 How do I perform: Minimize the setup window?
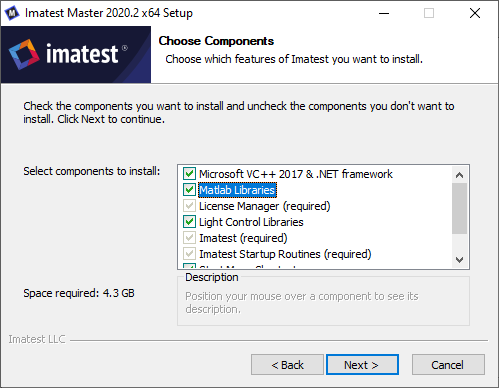click(384, 13)
